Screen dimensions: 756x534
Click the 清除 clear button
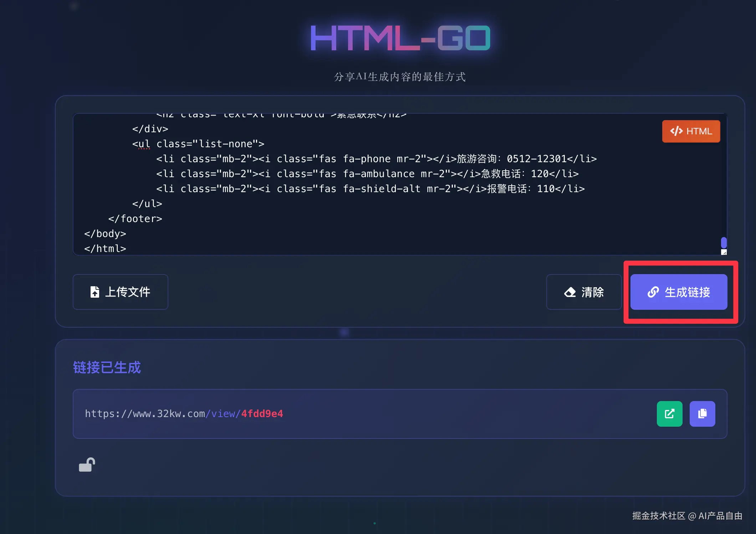point(584,292)
